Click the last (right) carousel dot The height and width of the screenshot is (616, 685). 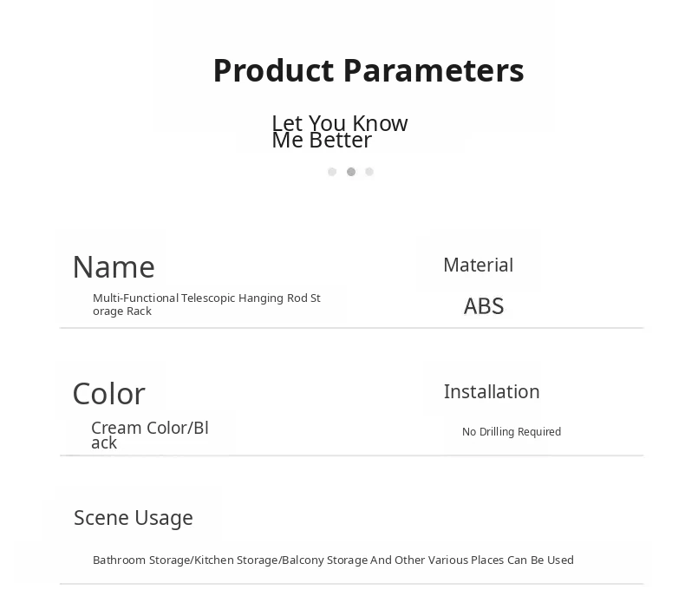coord(369,172)
